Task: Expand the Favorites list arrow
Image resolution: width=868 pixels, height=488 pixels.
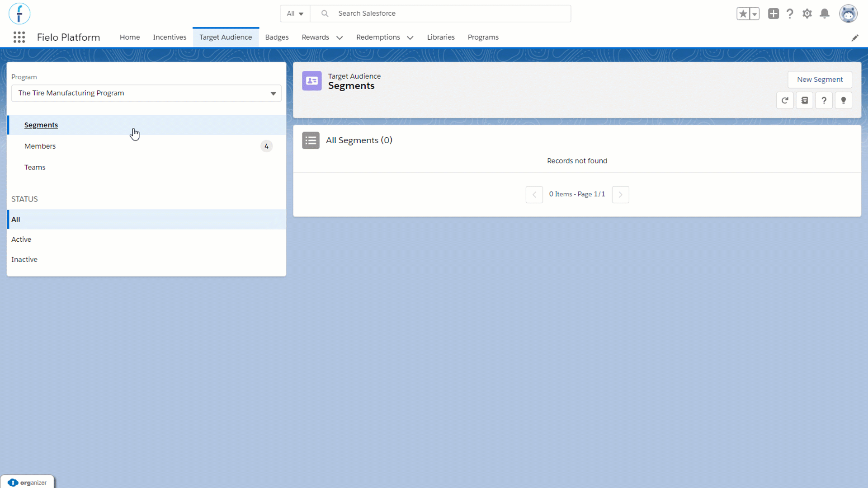Action: (755, 14)
